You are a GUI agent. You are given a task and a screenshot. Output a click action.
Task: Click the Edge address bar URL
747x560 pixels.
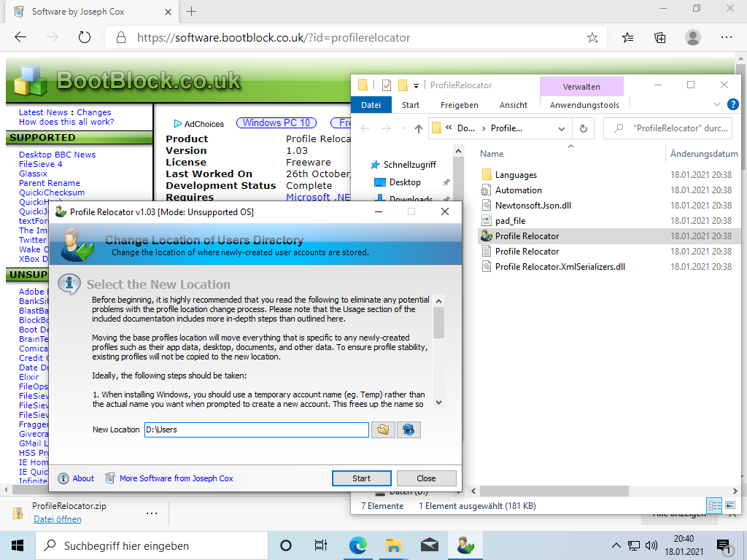tap(274, 38)
